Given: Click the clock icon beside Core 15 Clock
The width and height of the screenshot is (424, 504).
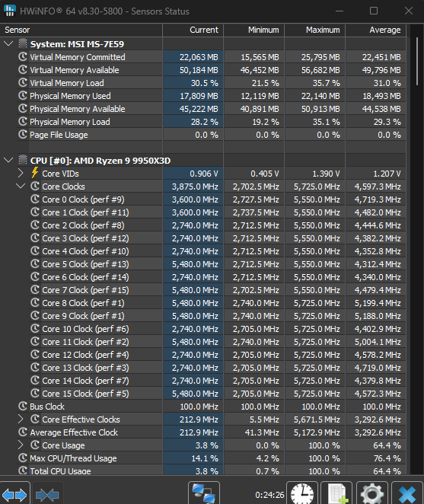Looking at the screenshot, I should pos(35,394).
